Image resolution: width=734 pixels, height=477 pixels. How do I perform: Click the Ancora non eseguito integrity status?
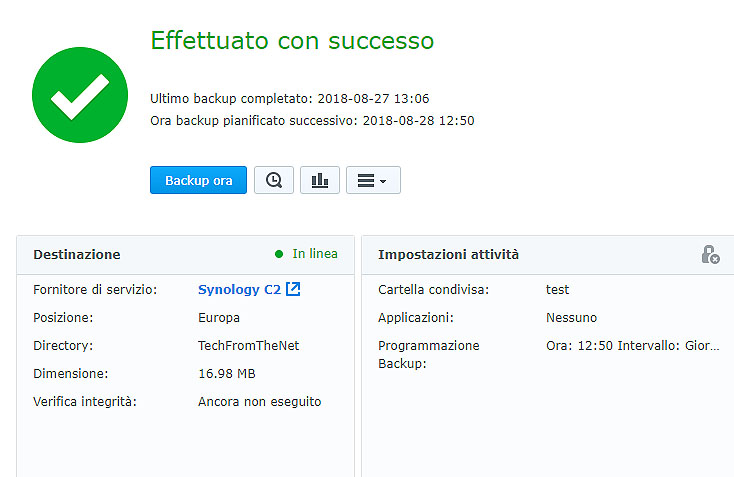259,401
